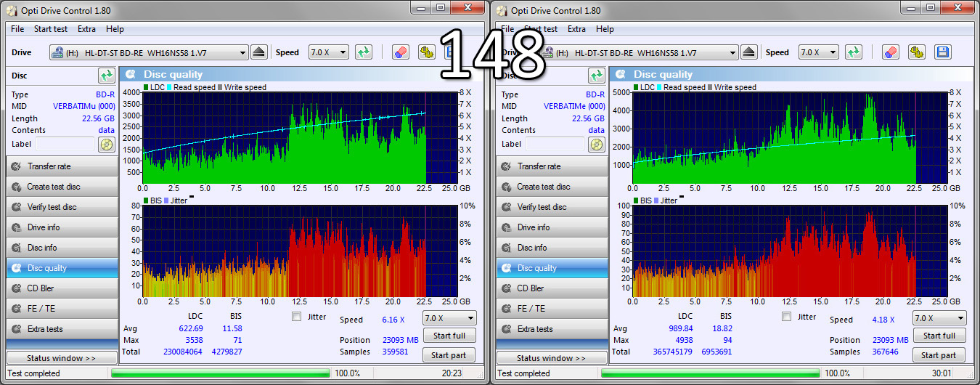Open settings gears icon in the right toolbar
Screen dimensions: 980x385
[917, 52]
